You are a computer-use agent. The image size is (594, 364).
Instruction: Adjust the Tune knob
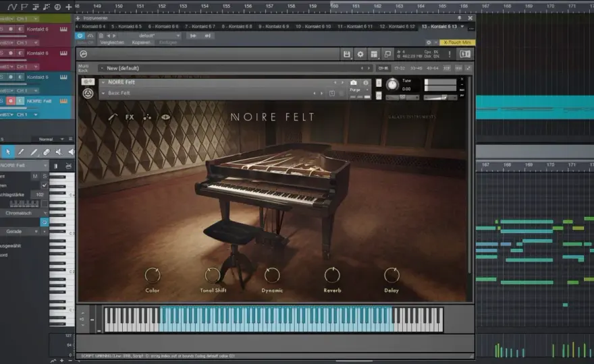point(392,84)
